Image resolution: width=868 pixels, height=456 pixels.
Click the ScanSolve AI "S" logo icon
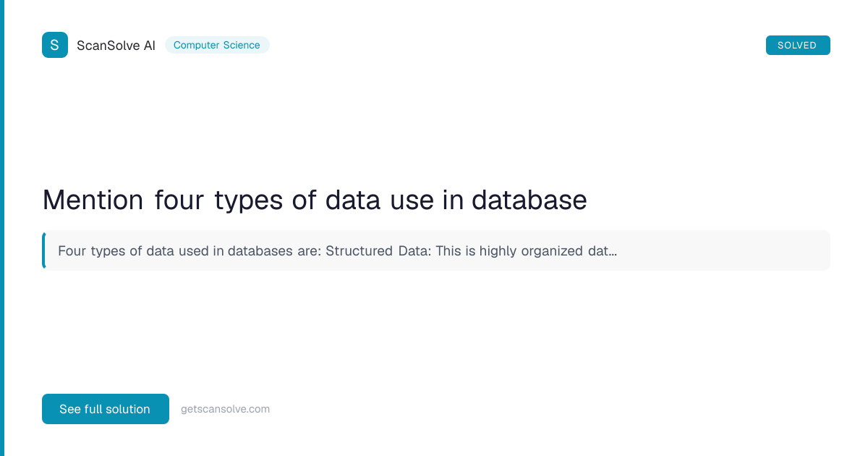pos(55,45)
